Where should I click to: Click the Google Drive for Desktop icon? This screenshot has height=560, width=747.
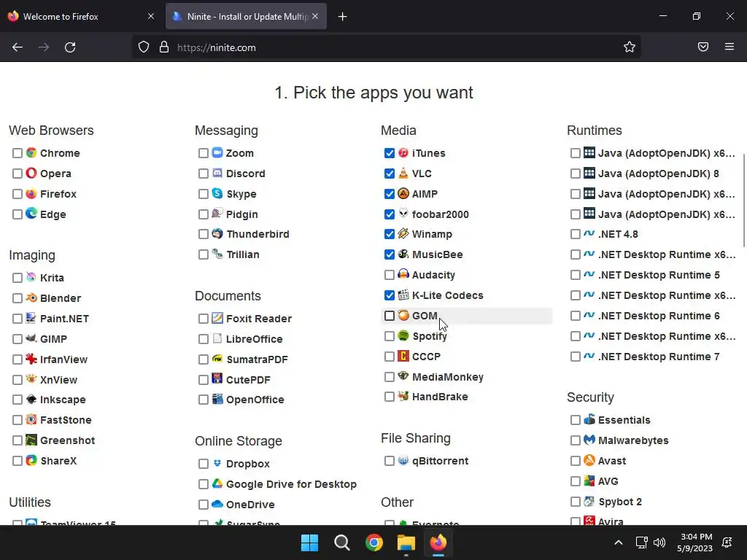click(x=217, y=484)
